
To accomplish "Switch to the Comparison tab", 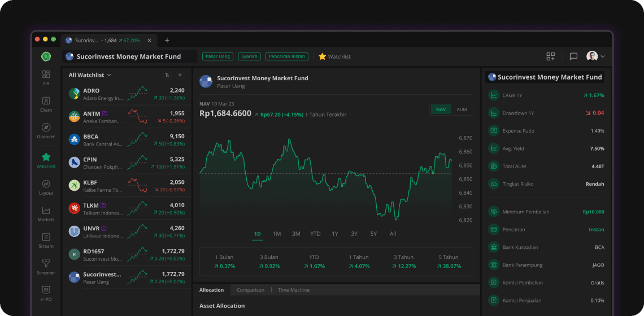I will pos(250,290).
